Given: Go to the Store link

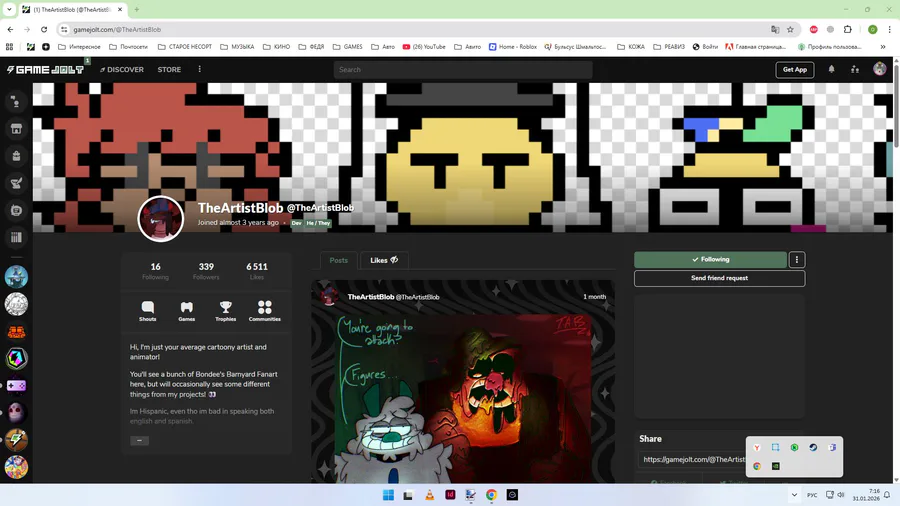Looking at the screenshot, I should (x=169, y=69).
